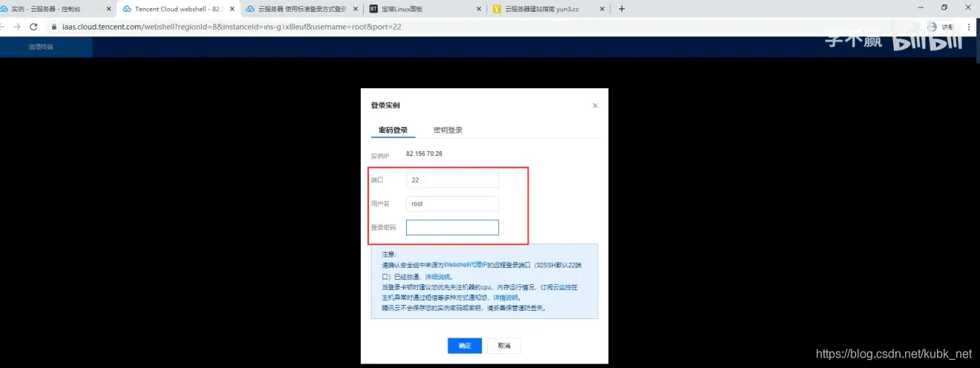Open a new browser tab
The width and height of the screenshot is (980, 368).
(x=621, y=9)
